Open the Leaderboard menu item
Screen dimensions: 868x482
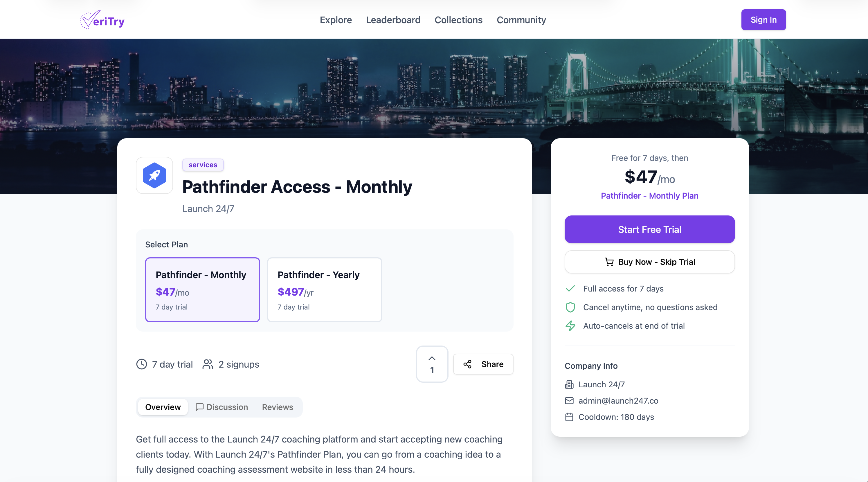(393, 20)
